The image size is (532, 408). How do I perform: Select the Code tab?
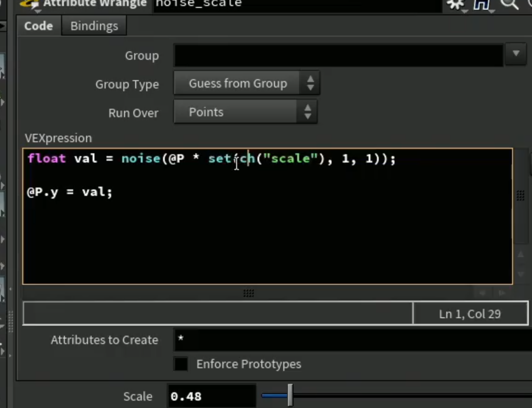coord(38,26)
